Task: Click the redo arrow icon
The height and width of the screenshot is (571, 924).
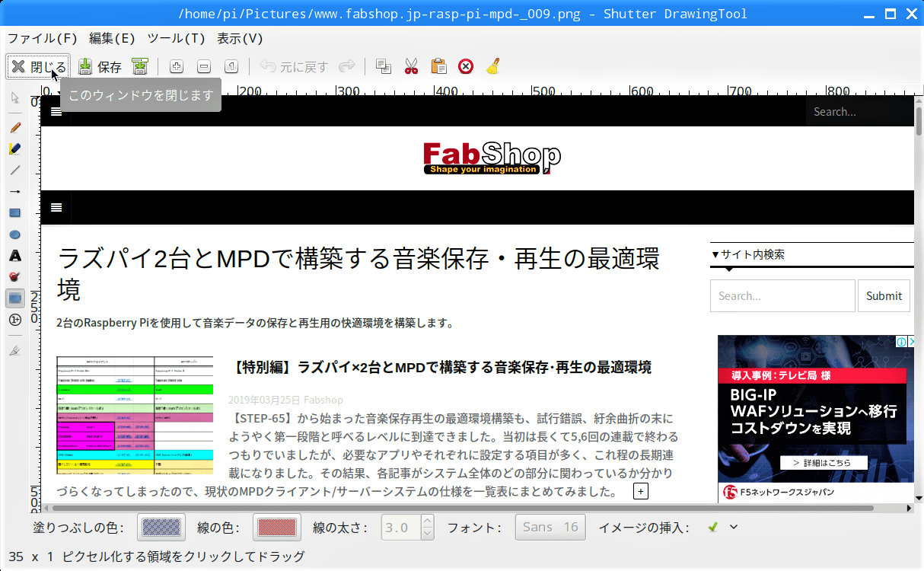Action: pyautogui.click(x=347, y=67)
